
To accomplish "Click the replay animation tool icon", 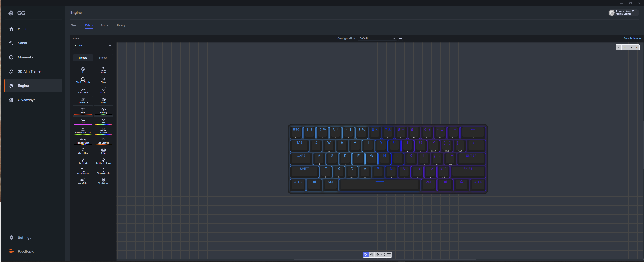I will click(383, 255).
